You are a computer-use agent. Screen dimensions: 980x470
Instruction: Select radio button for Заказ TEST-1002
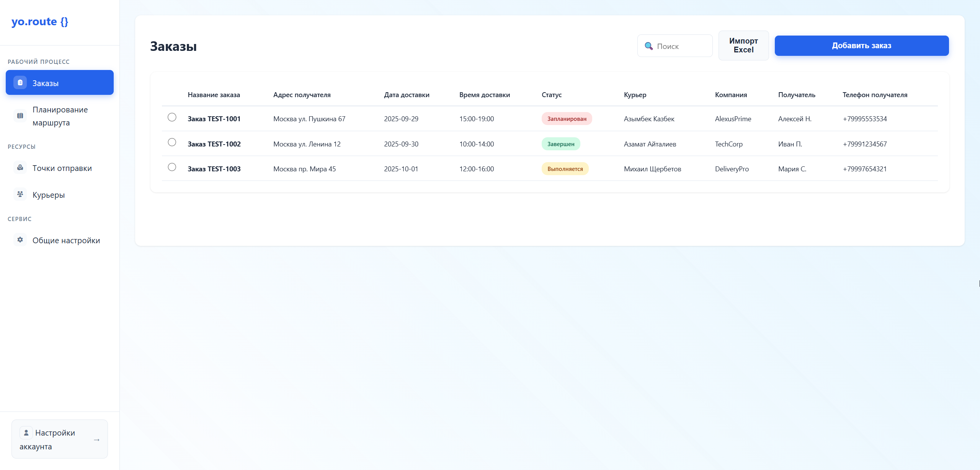tap(172, 142)
